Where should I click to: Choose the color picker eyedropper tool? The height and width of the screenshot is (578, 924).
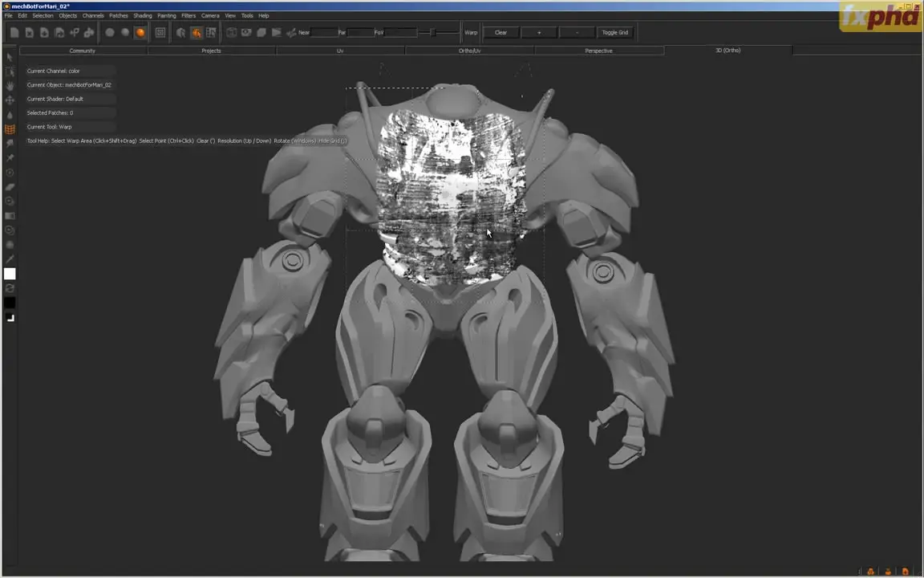click(x=10, y=258)
